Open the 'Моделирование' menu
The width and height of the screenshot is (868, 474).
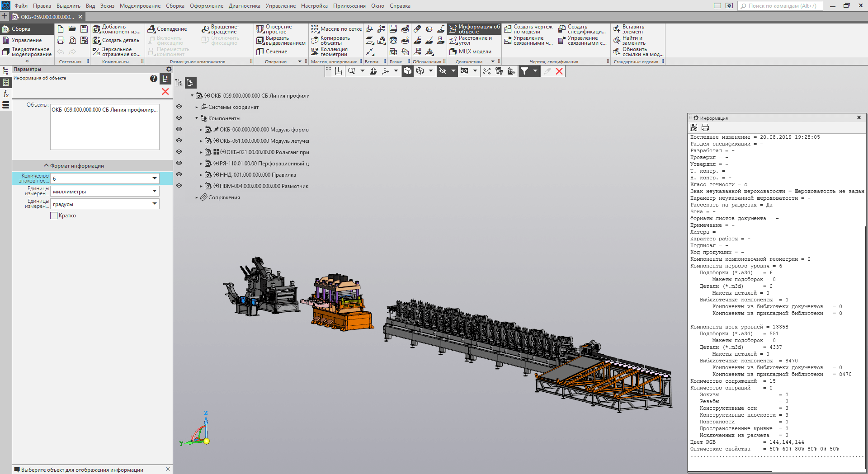click(x=140, y=6)
